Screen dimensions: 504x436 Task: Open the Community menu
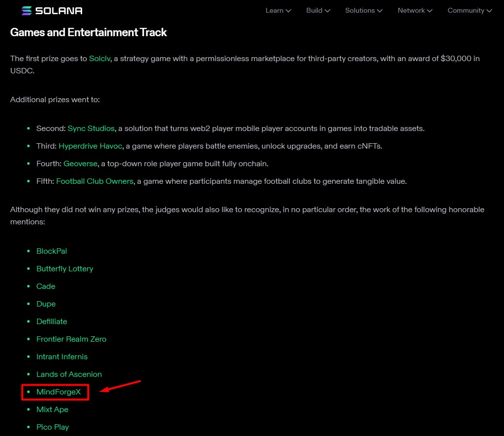pyautogui.click(x=470, y=11)
